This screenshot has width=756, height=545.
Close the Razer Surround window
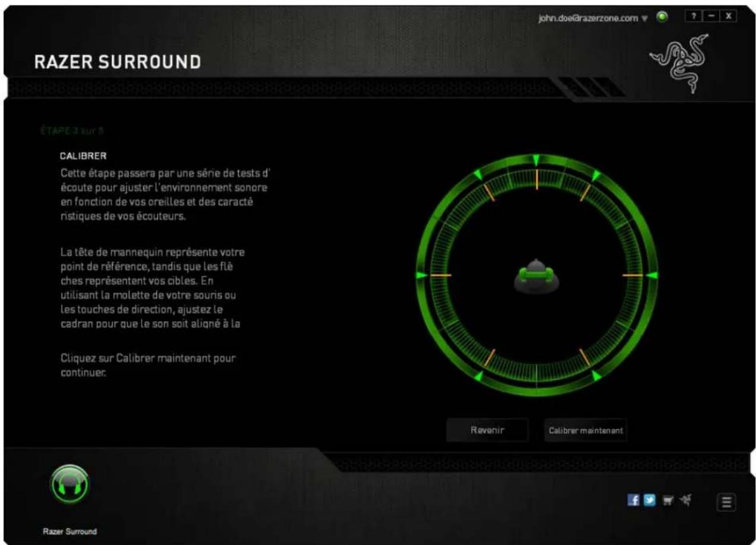tap(728, 17)
